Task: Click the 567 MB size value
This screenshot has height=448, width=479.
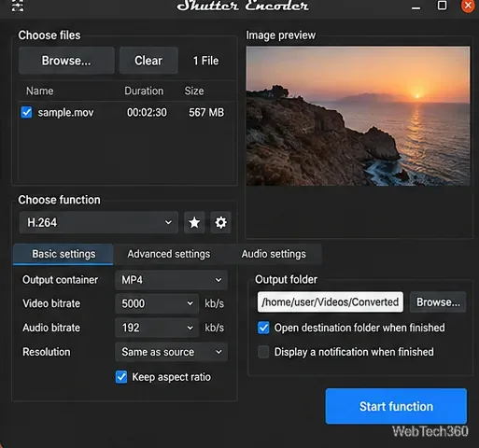Action: click(206, 113)
